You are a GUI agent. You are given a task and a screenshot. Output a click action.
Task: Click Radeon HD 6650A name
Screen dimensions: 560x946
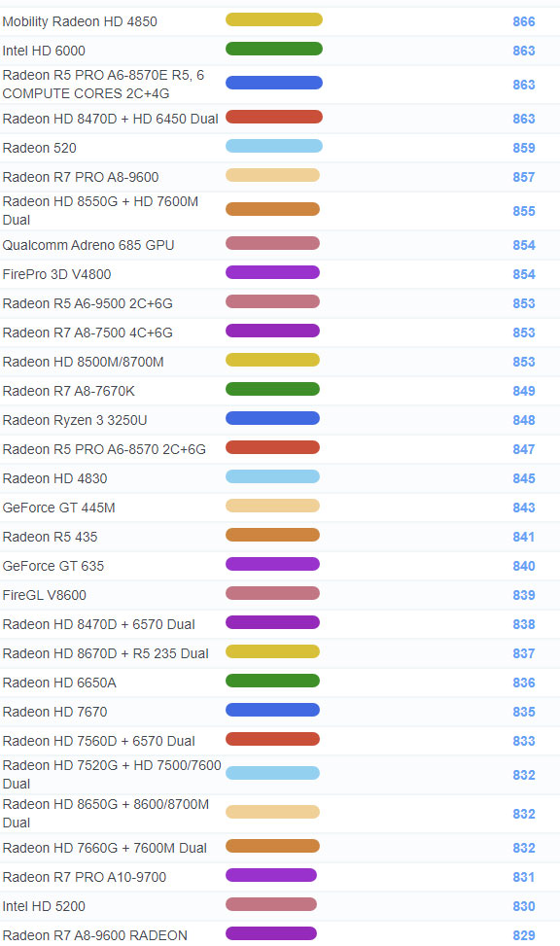(x=59, y=683)
